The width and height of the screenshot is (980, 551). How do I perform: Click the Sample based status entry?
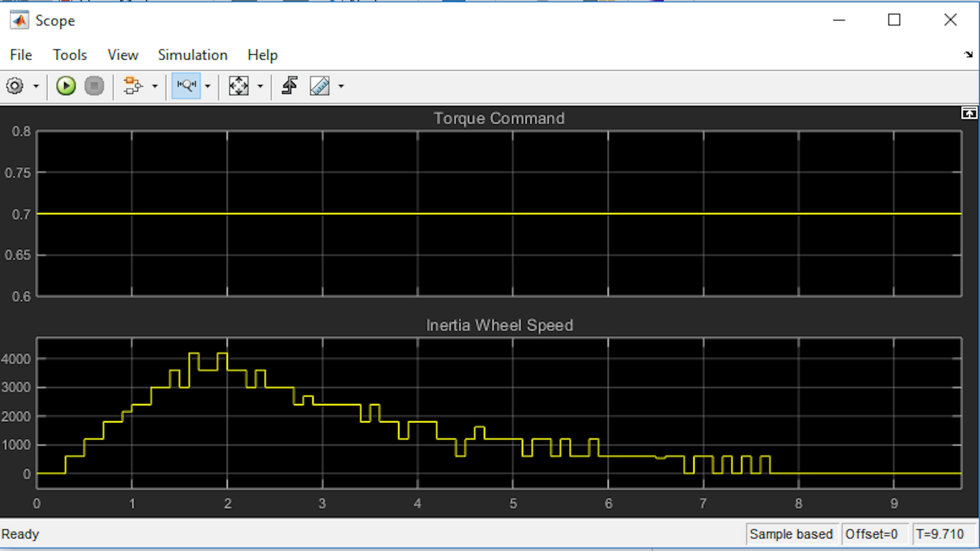coord(791,534)
